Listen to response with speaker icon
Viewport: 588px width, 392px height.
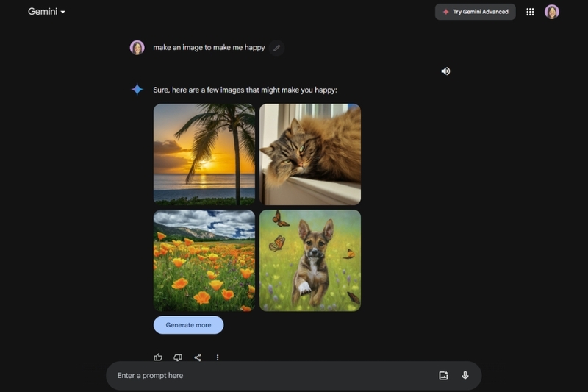(x=445, y=71)
